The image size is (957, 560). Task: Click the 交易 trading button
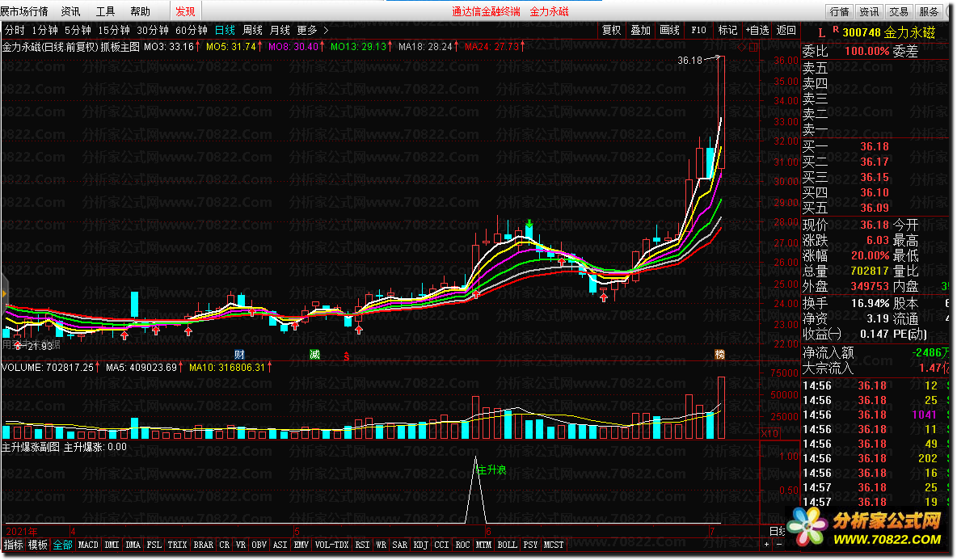(899, 11)
